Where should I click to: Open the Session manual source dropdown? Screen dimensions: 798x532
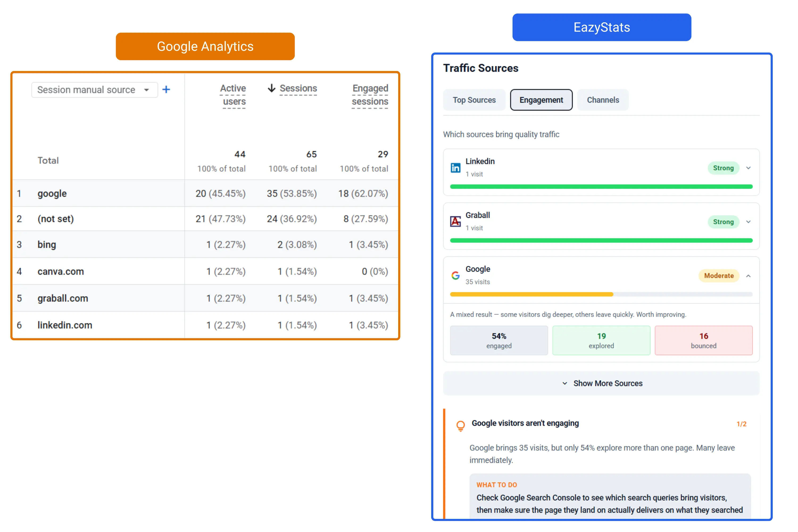[95, 90]
